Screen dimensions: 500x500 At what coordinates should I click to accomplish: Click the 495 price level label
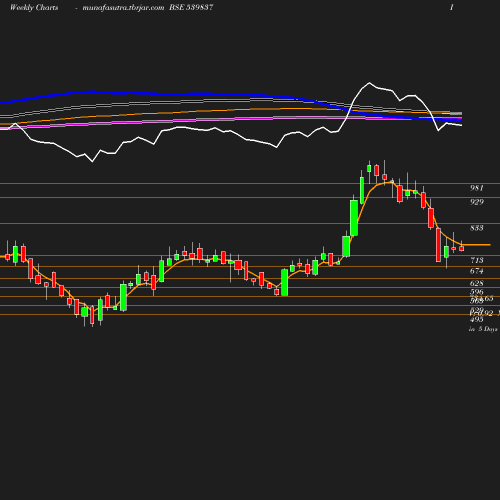tap(477, 319)
